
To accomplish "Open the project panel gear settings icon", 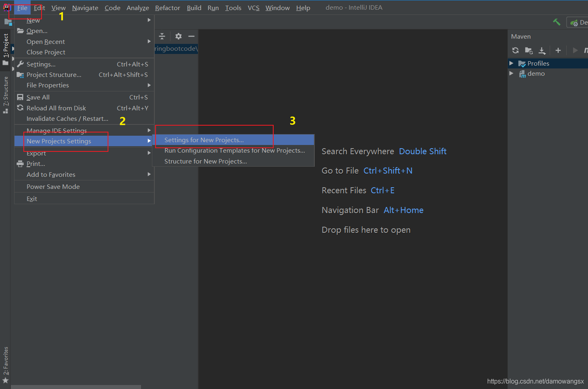I will click(x=179, y=36).
